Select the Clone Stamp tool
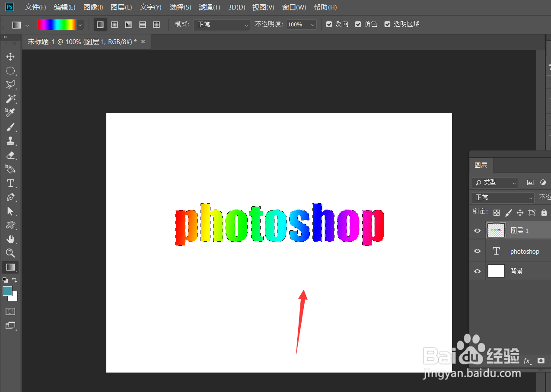 pos(10,140)
